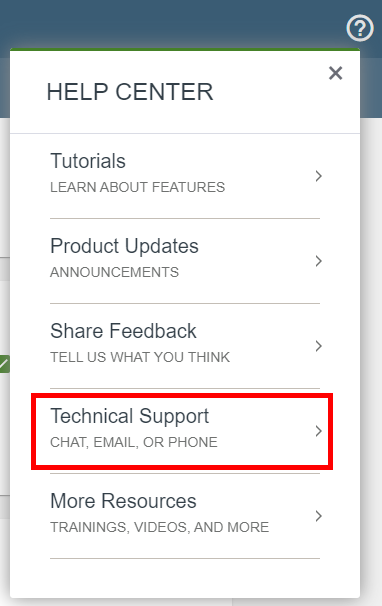The width and height of the screenshot is (382, 606).
Task: Click 'Chat, Email, or Phone' text
Action: (134, 442)
